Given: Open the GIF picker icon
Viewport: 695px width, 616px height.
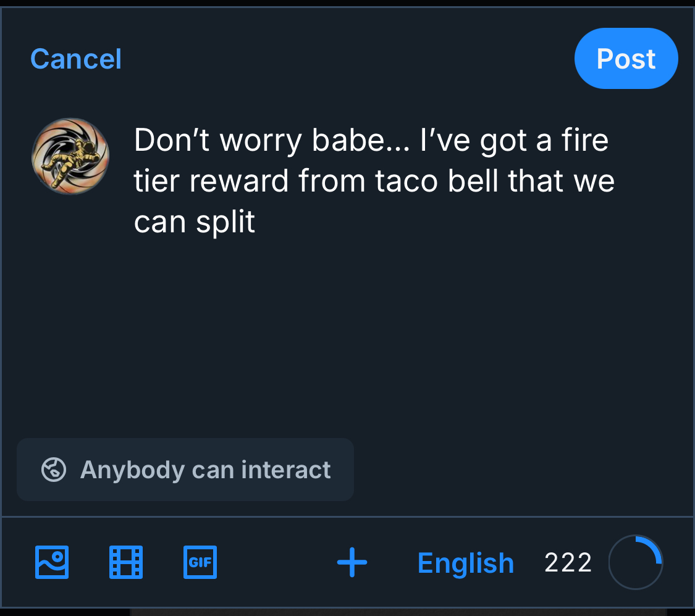Looking at the screenshot, I should click(x=200, y=562).
